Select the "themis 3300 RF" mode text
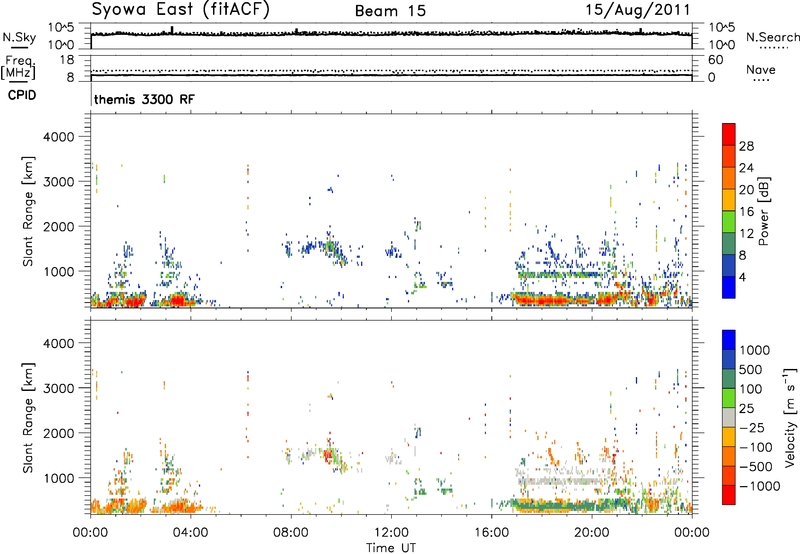Image resolution: width=800 pixels, height=554 pixels. pyautogui.click(x=144, y=99)
